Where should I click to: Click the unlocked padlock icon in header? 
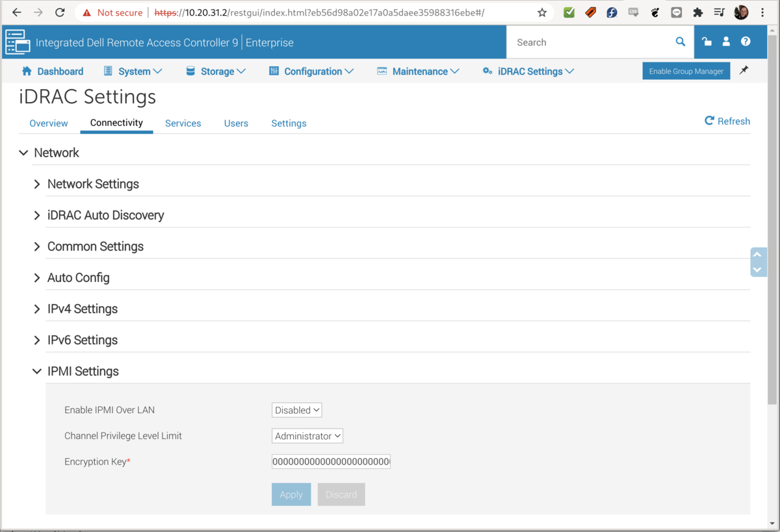(x=707, y=42)
